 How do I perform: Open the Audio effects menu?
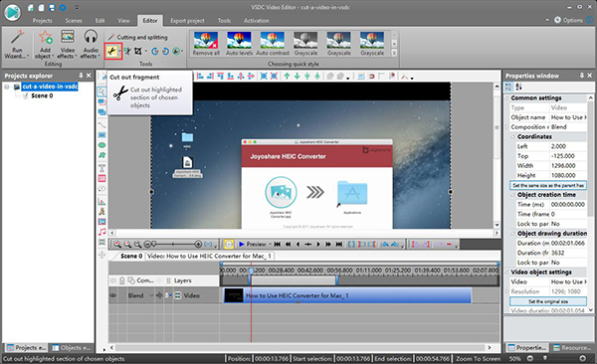[91, 45]
